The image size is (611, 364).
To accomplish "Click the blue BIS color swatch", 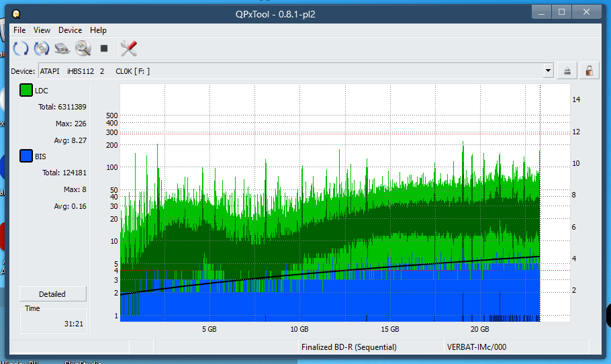I will 26,156.
